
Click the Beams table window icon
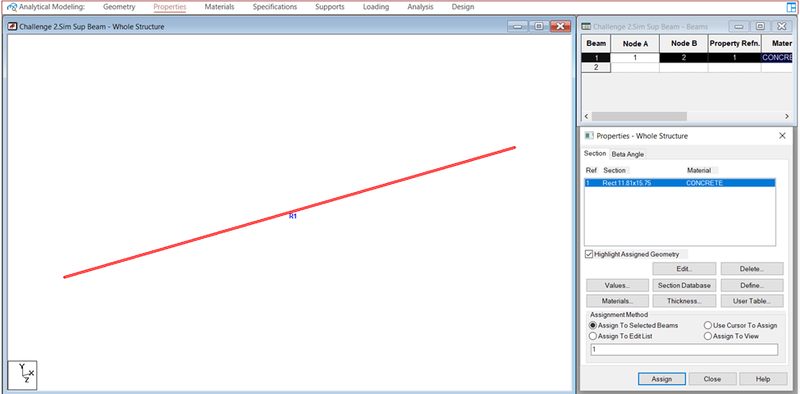coord(587,27)
